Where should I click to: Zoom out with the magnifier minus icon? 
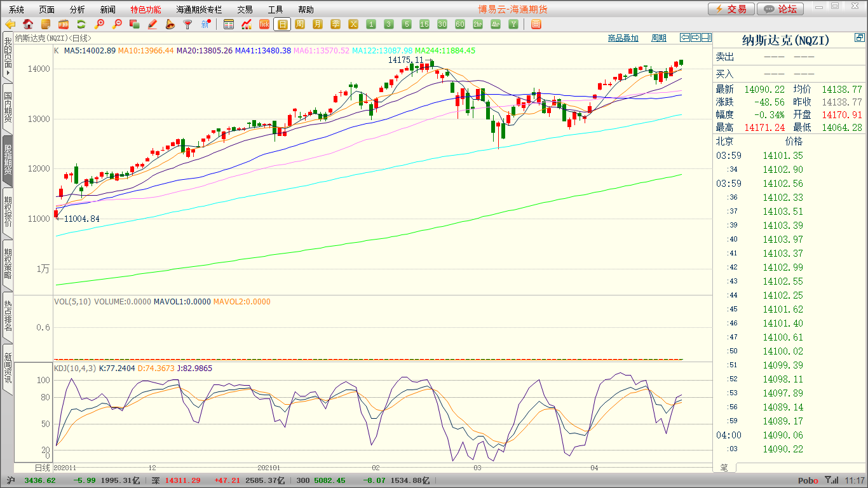117,24
